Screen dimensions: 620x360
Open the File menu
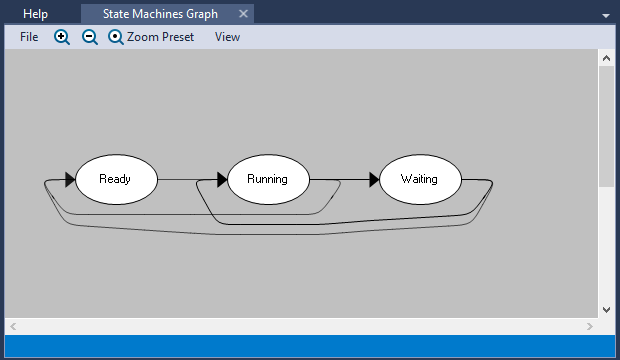[x=29, y=37]
